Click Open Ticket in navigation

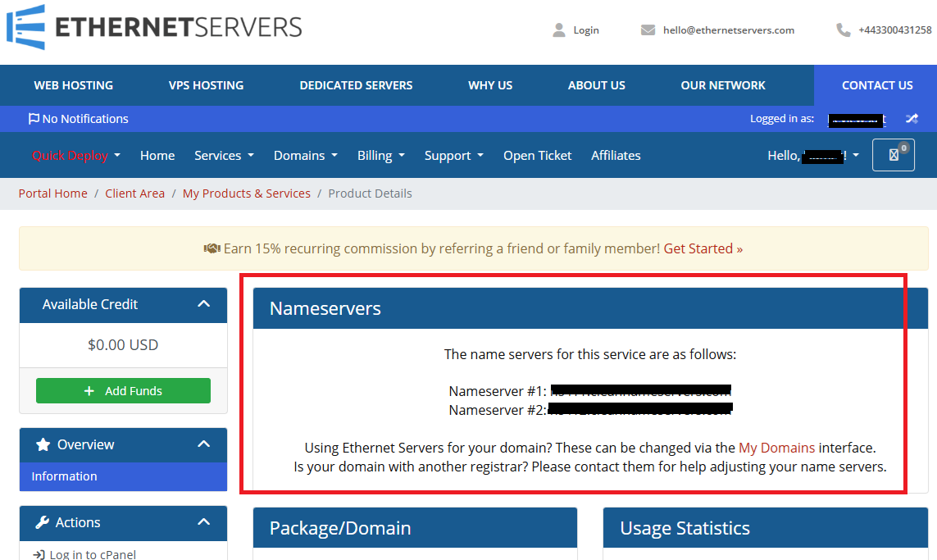tap(537, 156)
